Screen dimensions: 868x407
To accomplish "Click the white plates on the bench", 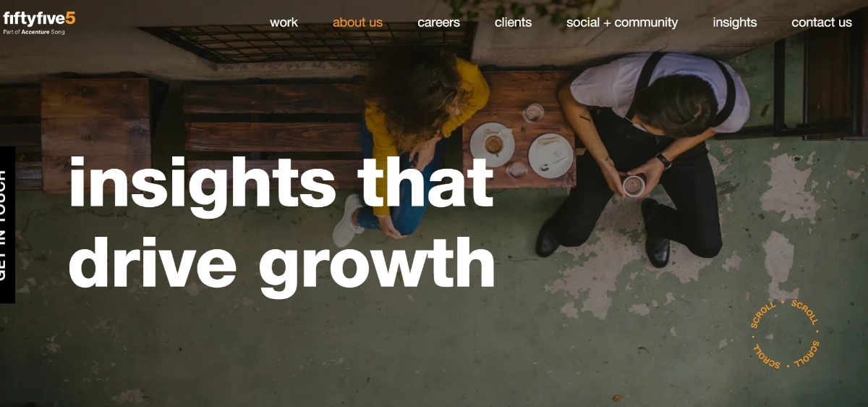I will (522, 148).
